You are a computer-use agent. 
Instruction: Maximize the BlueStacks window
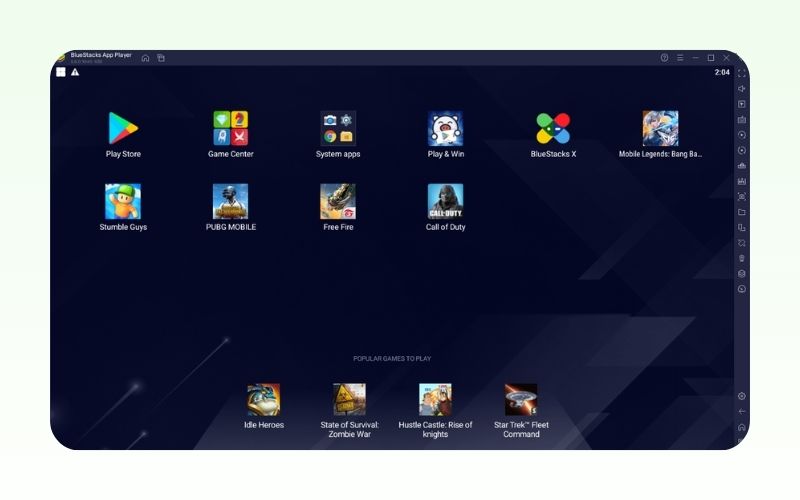point(711,58)
